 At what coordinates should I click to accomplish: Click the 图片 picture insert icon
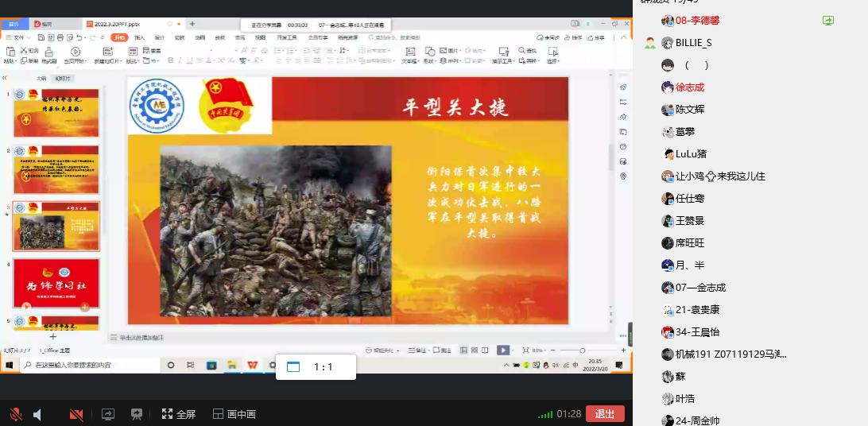444,50
